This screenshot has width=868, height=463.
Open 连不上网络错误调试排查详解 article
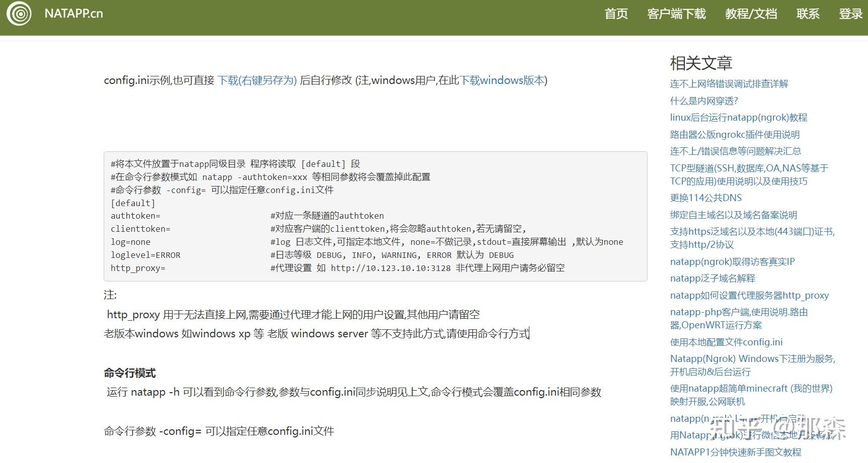point(729,84)
